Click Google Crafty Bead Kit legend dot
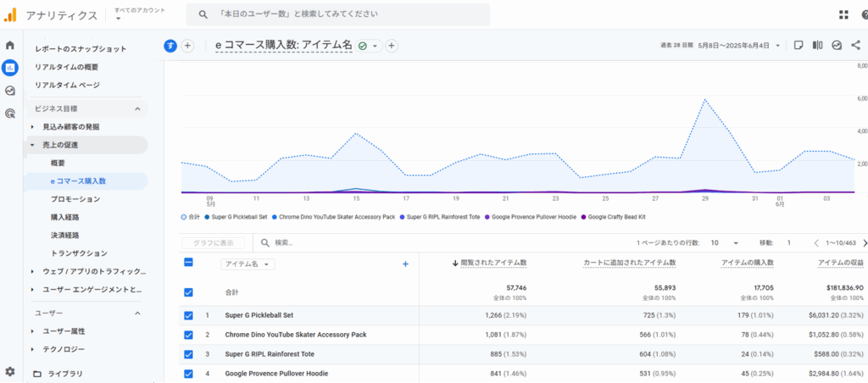The width and height of the screenshot is (868, 383). pos(583,218)
